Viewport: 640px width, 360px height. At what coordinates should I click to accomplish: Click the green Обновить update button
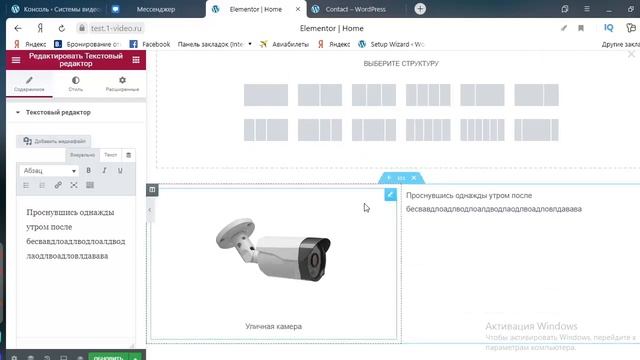pyautogui.click(x=109, y=358)
